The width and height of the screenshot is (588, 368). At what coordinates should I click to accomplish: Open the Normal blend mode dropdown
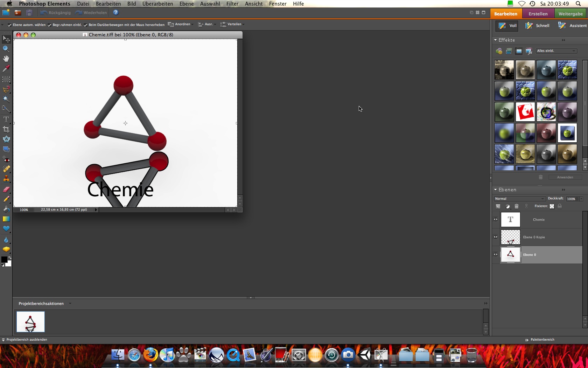pos(519,199)
